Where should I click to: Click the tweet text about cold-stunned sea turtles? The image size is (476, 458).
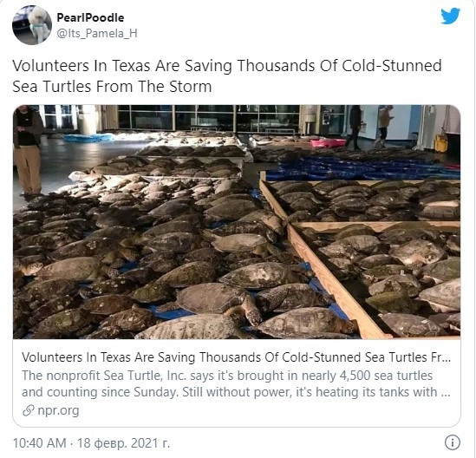[227, 76]
